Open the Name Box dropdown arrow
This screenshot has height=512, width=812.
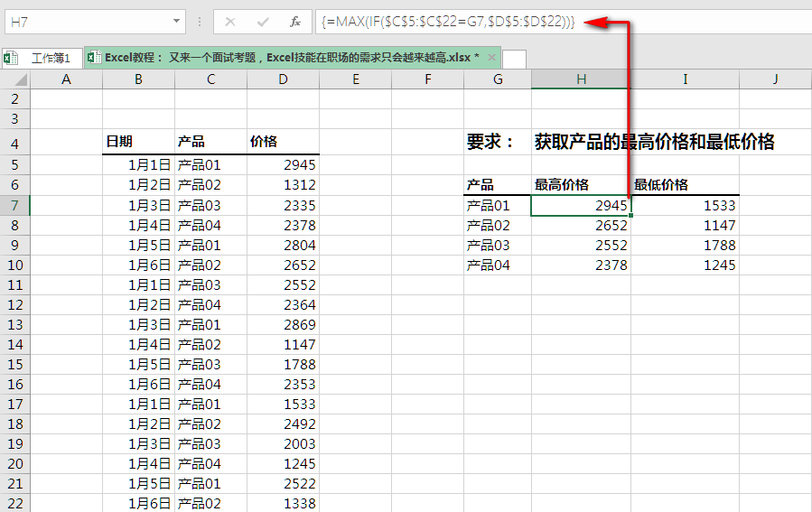coord(176,22)
